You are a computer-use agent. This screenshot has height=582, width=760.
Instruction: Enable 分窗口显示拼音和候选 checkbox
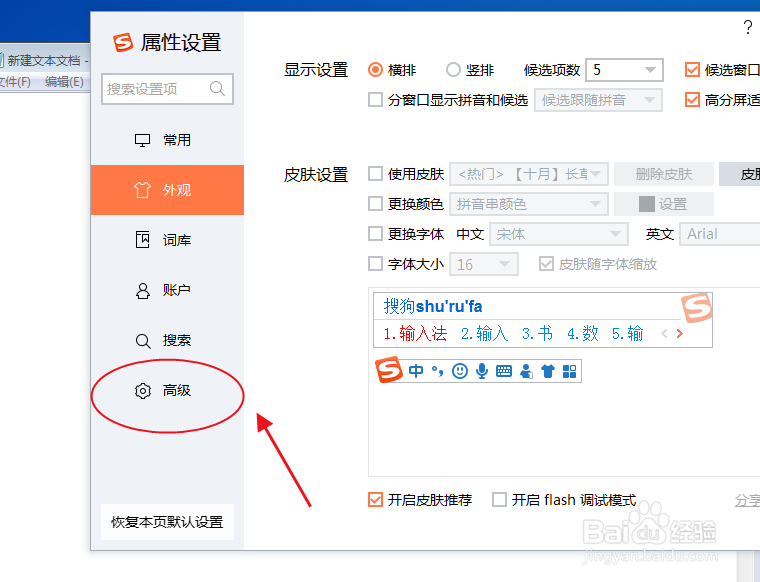(375, 100)
